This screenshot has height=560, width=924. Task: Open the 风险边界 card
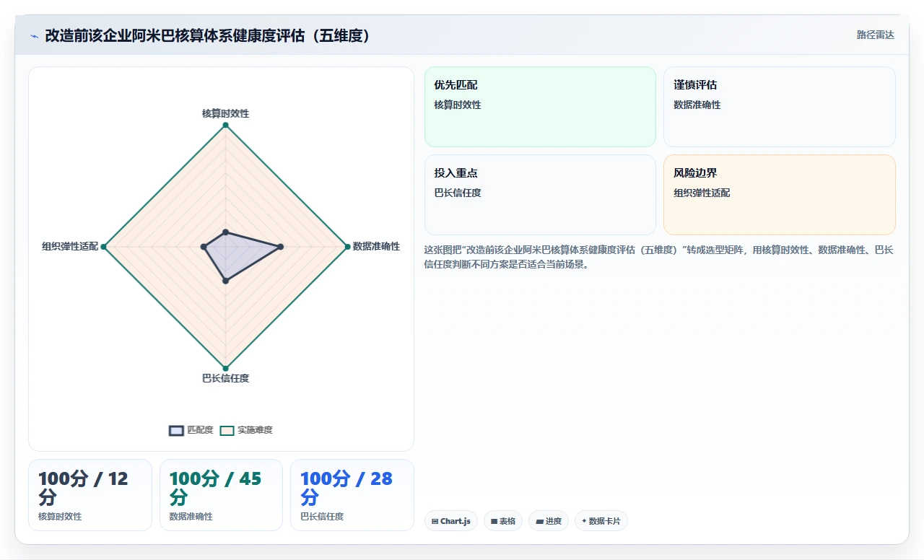(780, 195)
